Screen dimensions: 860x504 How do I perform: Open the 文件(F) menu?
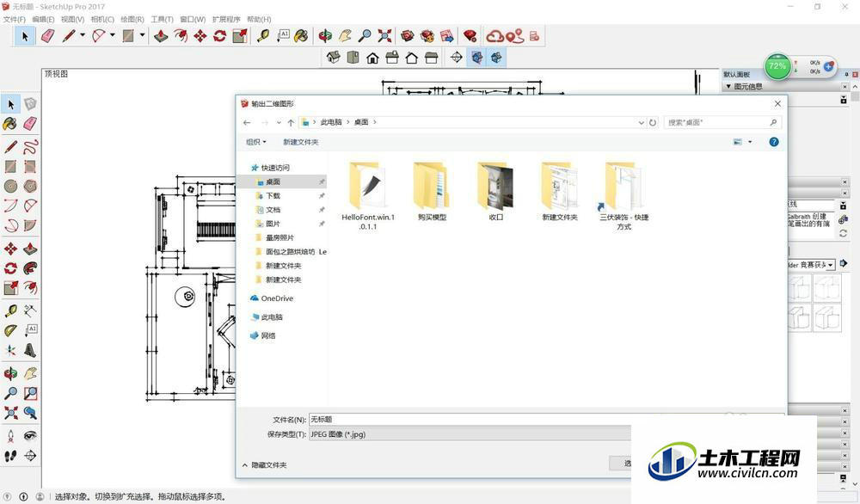(x=15, y=19)
